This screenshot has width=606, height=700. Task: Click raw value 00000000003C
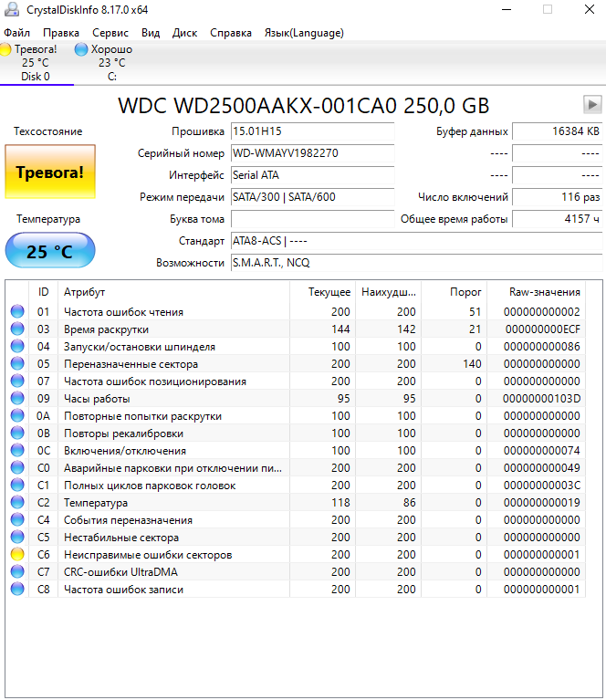pyautogui.click(x=542, y=485)
